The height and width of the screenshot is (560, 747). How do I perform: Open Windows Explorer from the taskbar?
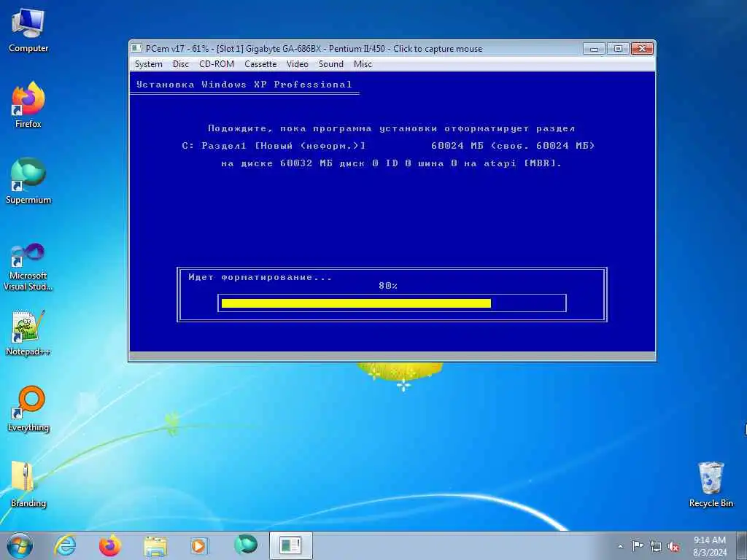[156, 546]
